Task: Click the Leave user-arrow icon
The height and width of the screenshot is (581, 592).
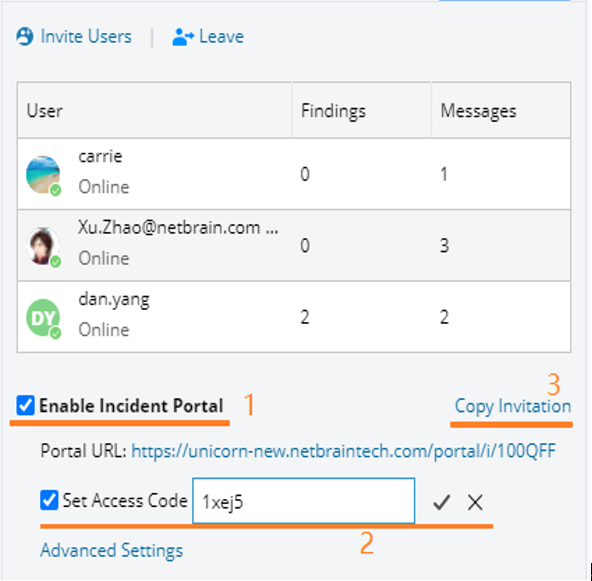Action: 183,37
